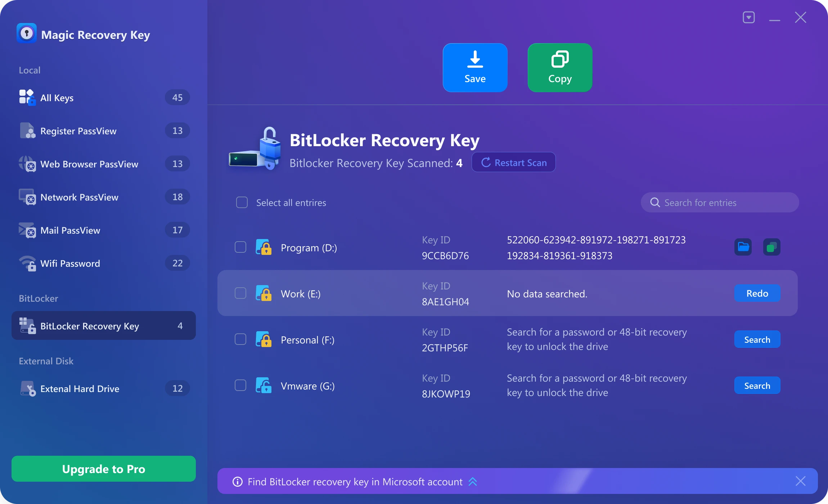Click the External Hard Drive disk icon
828x504 pixels.
(27, 388)
